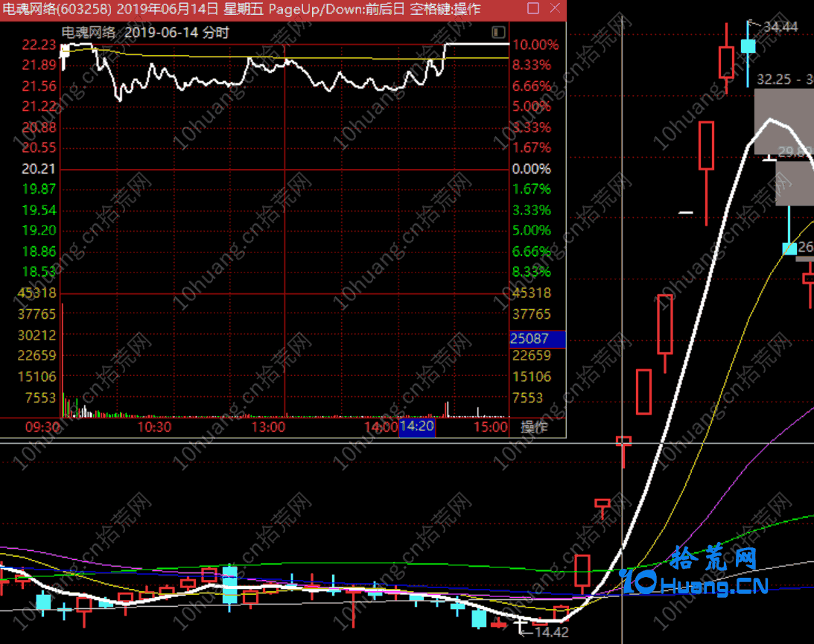Click the red 6.66% percentage label
The image size is (814, 644).
[531, 86]
